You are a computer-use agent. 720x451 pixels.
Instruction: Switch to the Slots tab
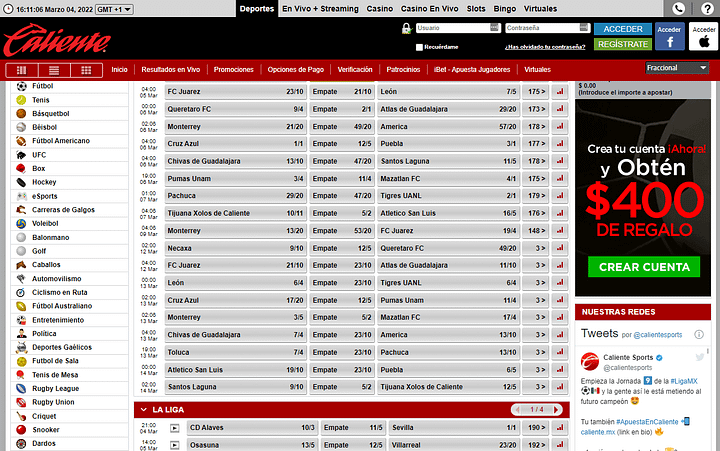coord(476,9)
